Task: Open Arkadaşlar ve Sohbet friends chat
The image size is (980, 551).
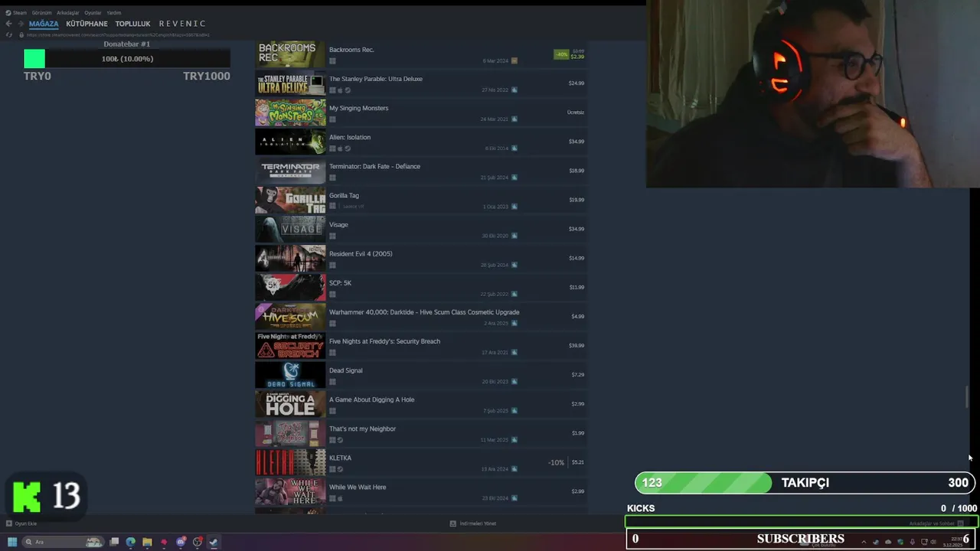Action: (x=936, y=523)
